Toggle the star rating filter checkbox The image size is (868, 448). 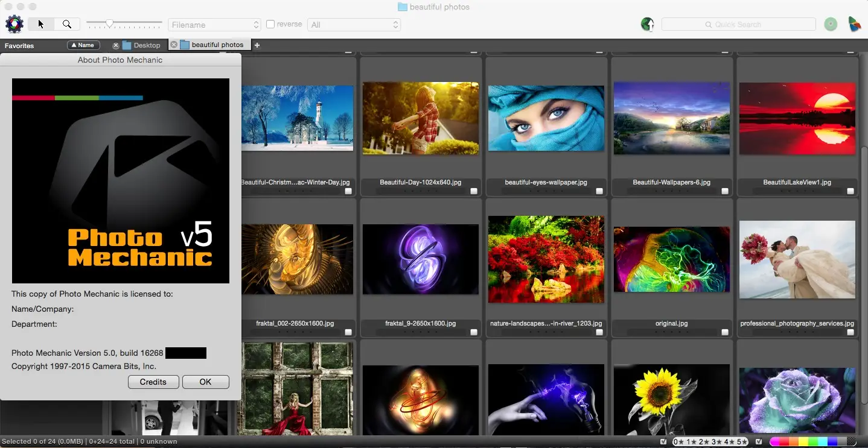(x=664, y=442)
